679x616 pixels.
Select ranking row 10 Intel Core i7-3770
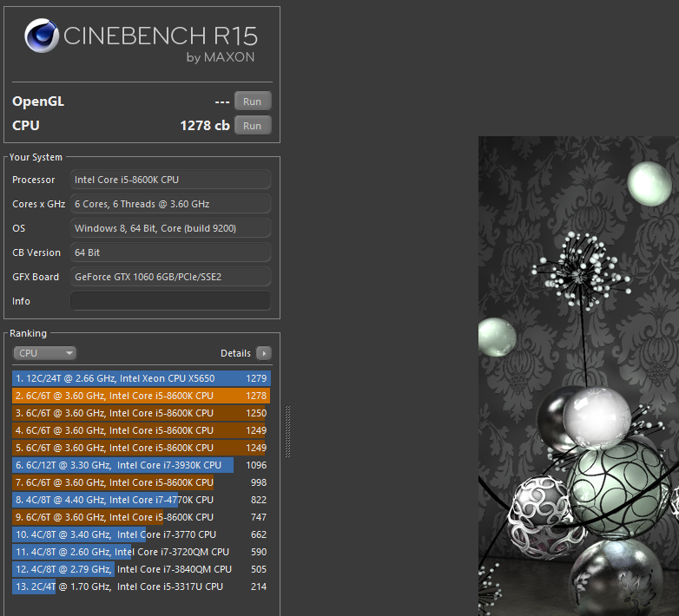point(142,534)
